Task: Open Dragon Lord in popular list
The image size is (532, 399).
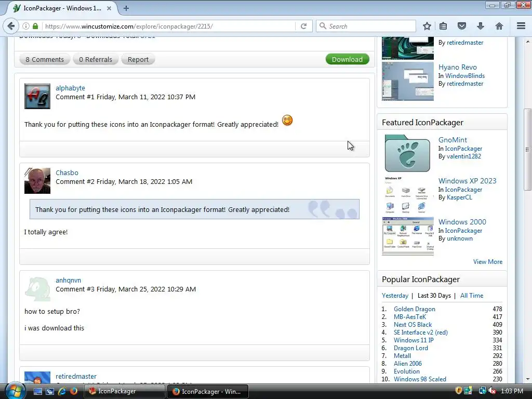Action: tap(411, 348)
